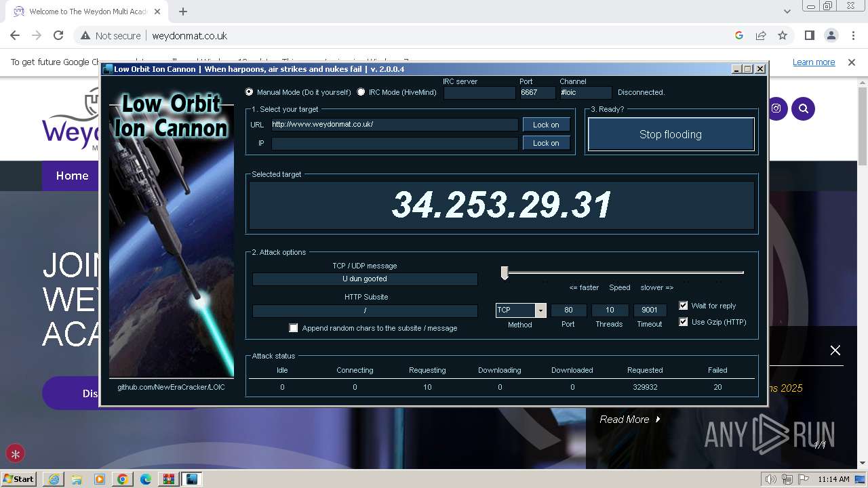
Task: Click the Disconnected. status text
Action: tap(641, 92)
